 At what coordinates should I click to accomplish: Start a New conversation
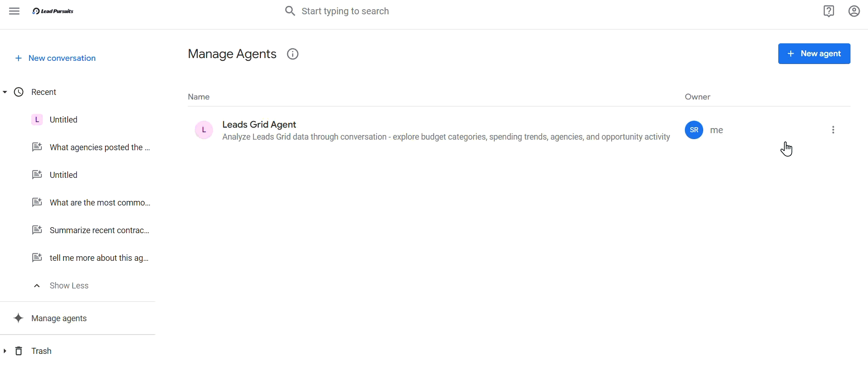pos(55,58)
